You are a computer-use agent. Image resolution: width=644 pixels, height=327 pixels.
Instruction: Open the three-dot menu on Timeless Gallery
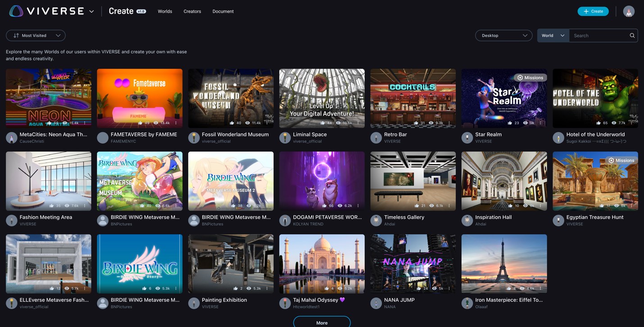click(x=449, y=206)
